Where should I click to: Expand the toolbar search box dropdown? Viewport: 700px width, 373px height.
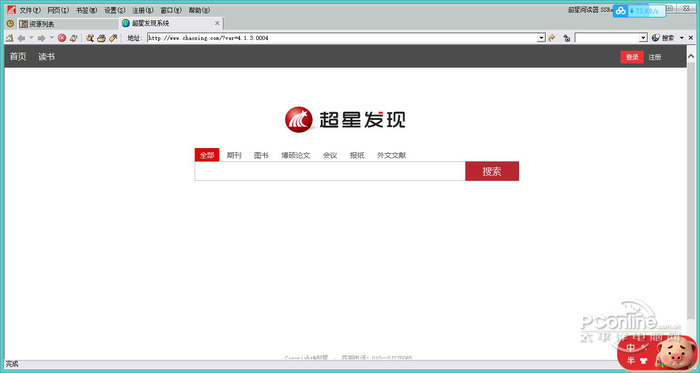[x=643, y=38]
